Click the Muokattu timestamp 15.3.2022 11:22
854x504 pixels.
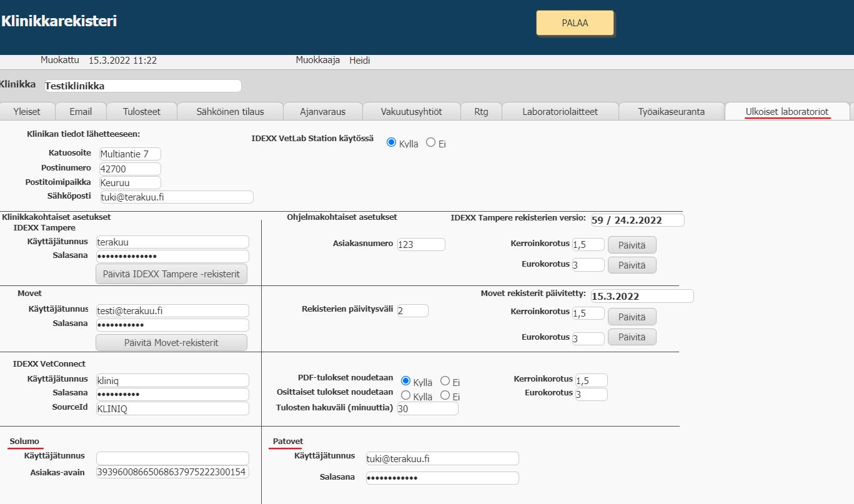(x=122, y=61)
